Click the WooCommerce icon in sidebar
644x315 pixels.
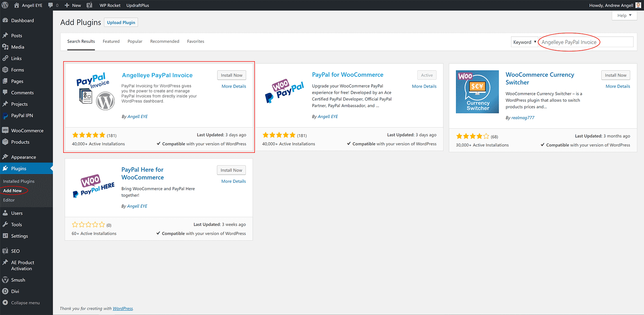pos(5,131)
